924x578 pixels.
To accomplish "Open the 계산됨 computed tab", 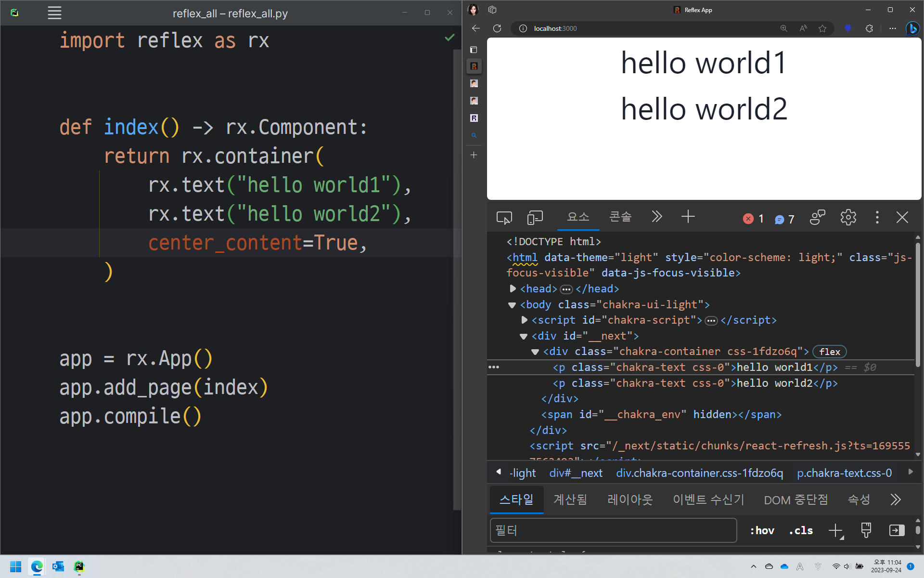I will coord(570,499).
